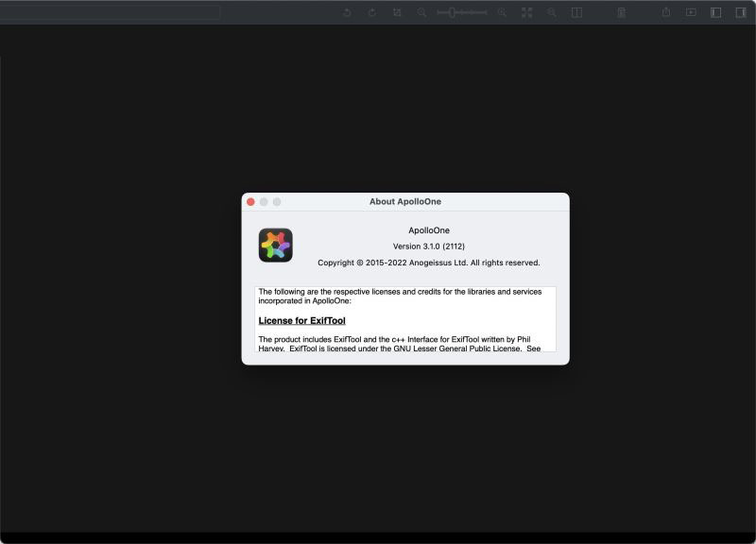Select the crop tool icon

[x=397, y=12]
